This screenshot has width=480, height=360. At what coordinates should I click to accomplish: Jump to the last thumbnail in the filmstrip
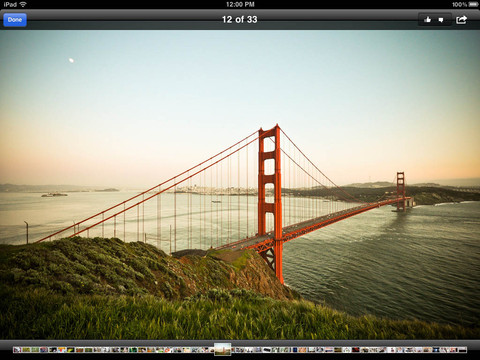(x=463, y=350)
